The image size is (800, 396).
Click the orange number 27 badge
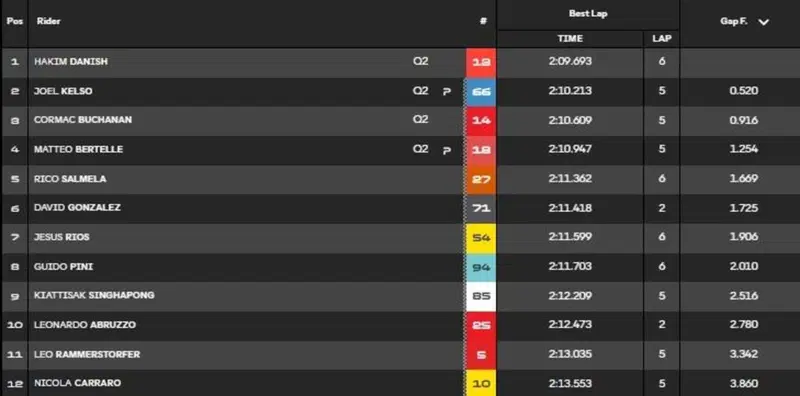[481, 180]
